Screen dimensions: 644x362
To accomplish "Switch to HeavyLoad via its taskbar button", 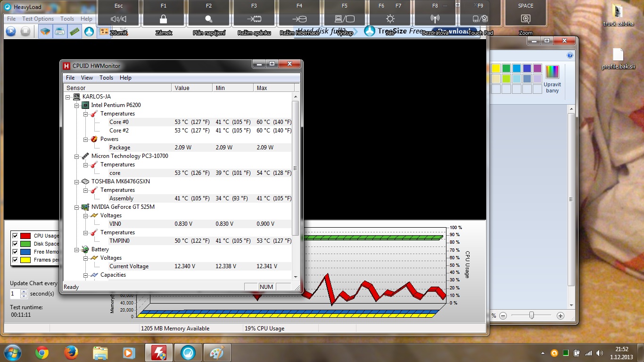I will click(x=188, y=352).
